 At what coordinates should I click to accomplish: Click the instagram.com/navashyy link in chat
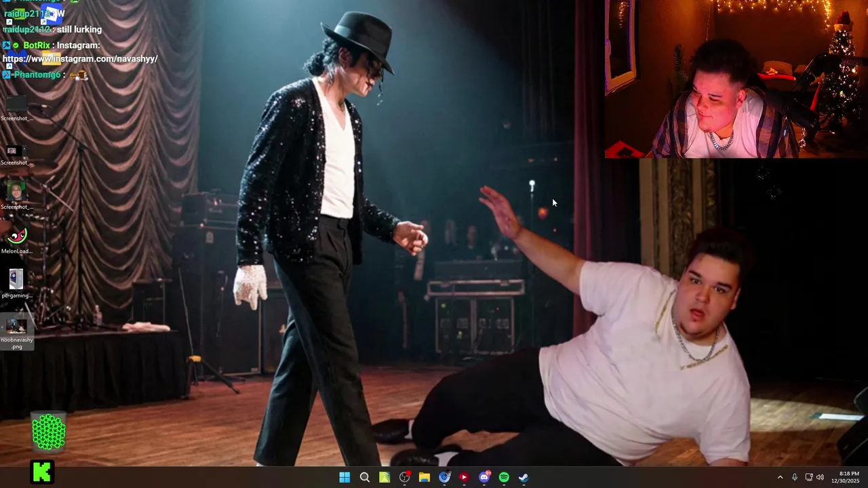(80, 59)
